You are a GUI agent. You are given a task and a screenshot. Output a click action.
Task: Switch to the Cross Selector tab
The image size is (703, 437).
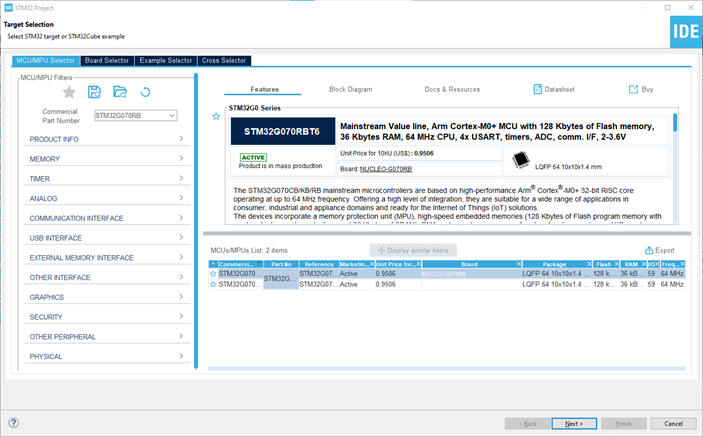point(224,61)
